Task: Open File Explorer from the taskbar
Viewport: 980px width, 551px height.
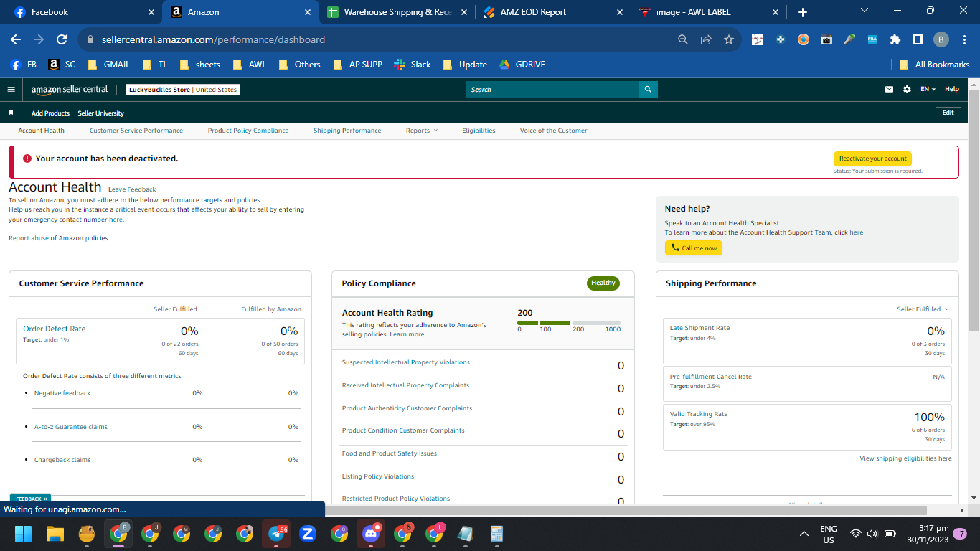Action: pos(55,534)
